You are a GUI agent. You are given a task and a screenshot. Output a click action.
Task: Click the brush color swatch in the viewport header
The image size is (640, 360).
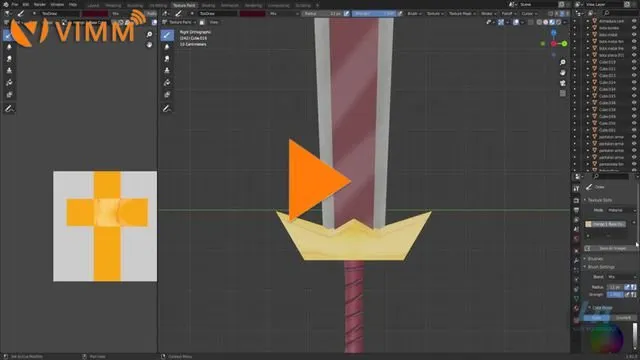point(252,13)
